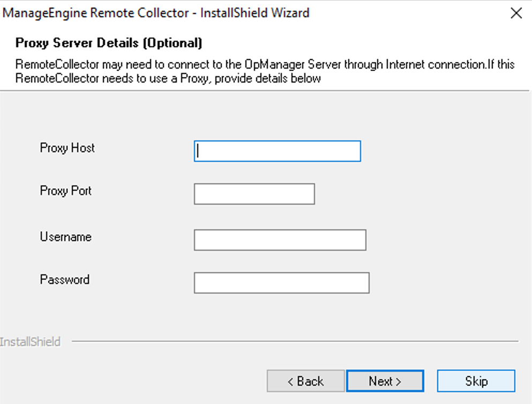Screen dimensions: 532x404
Task: Skip the proxy configuration step
Action: pyautogui.click(x=476, y=381)
